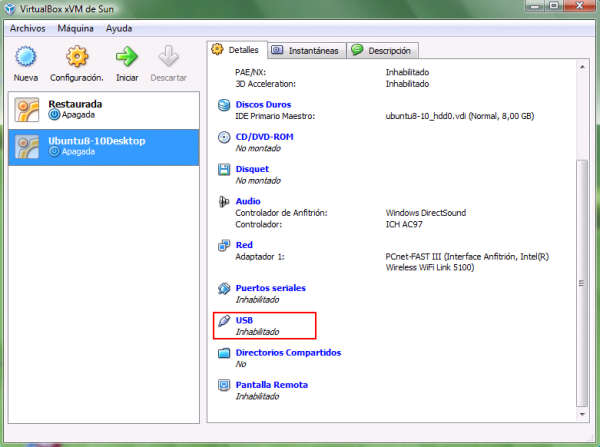Click the Discos Duros disk icon
600x447 pixels.
pyautogui.click(x=225, y=104)
